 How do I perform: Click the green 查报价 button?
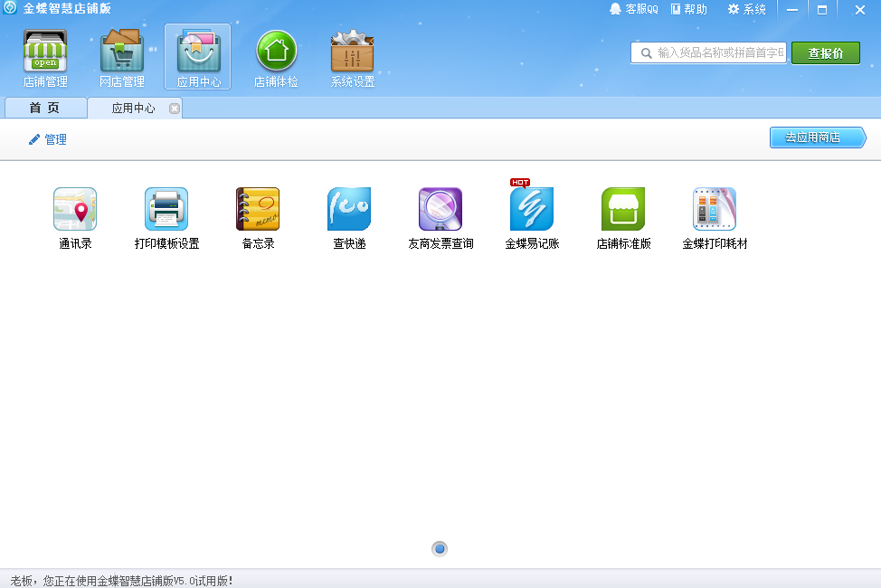click(826, 52)
